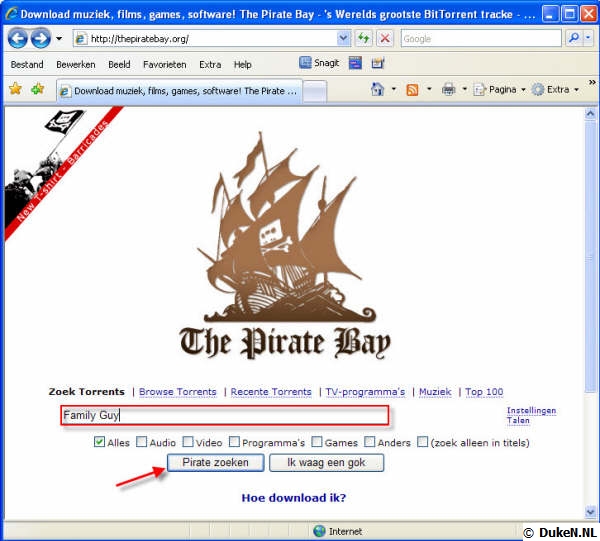Screen dimensions: 600x541
Task: Check the Anders checkbox
Action: coord(370,442)
